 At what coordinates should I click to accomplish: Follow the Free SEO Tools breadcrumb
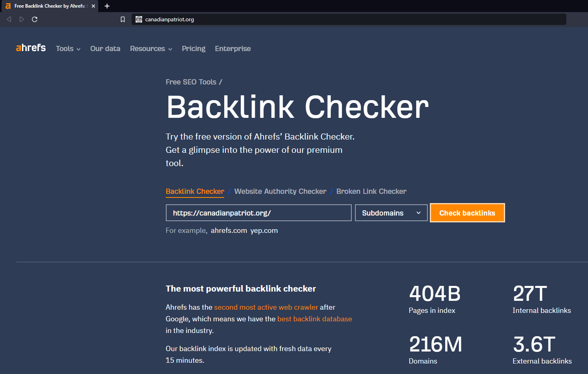191,82
